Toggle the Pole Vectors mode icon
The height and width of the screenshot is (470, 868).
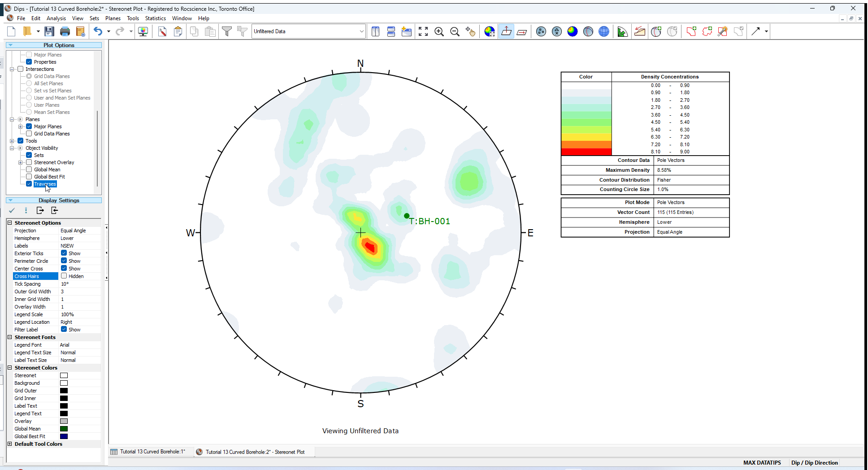[x=506, y=31]
